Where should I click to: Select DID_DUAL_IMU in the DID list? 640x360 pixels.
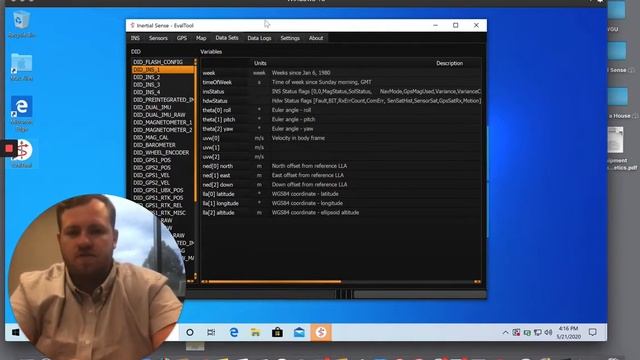pyautogui.click(x=162, y=107)
